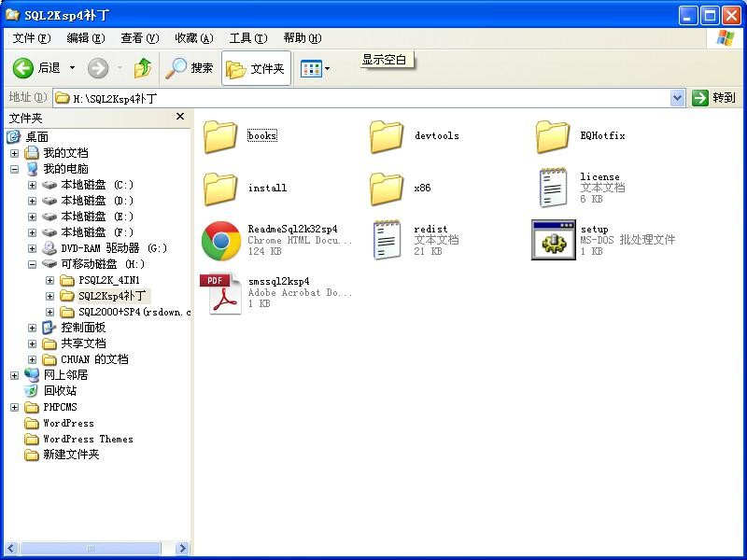Expand the Local Disk (C:) node
This screenshot has height=560, width=747.
(x=33, y=185)
